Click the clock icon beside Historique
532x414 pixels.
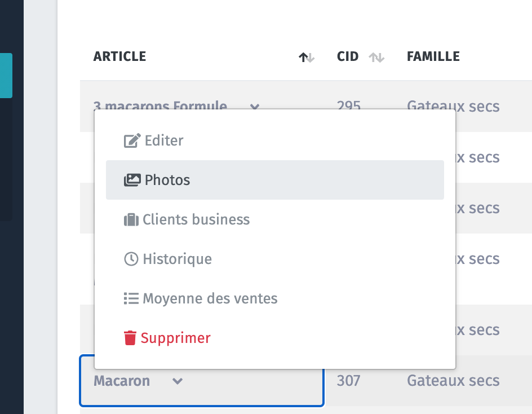[x=131, y=259]
